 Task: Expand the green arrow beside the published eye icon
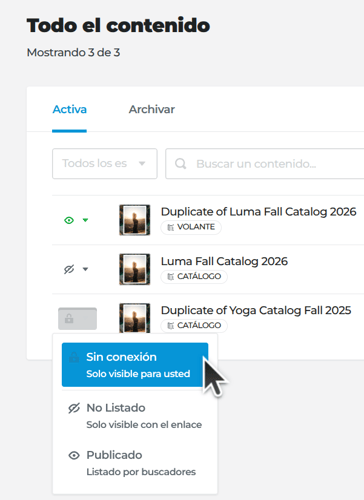85,220
